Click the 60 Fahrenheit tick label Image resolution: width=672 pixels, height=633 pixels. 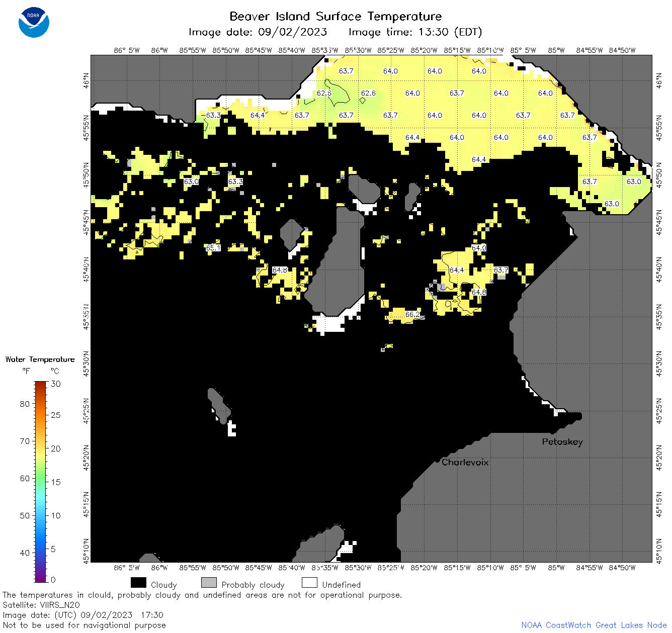click(x=25, y=478)
